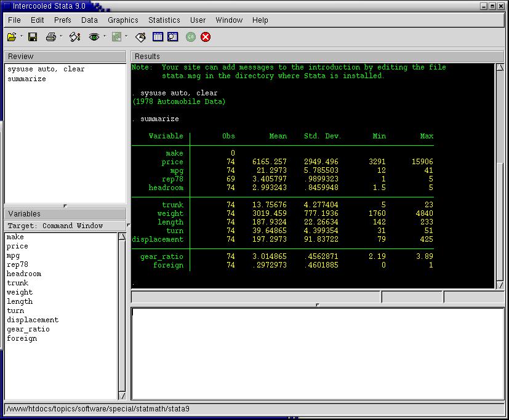Image resolution: width=509 pixels, height=420 pixels.
Task: Select 'sysuse auto, clear' in the Review panel
Action: point(46,69)
